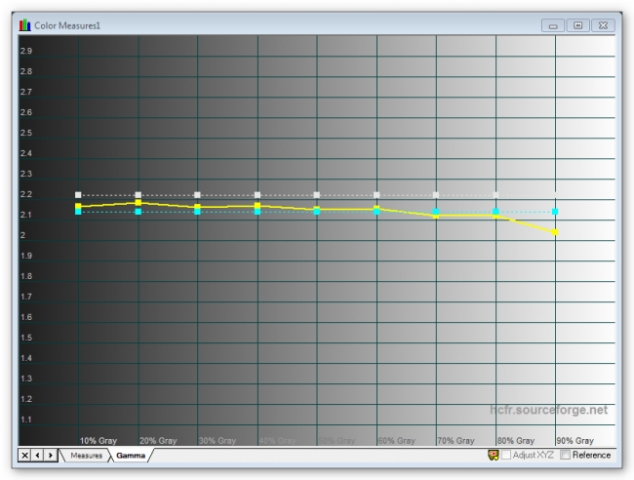Click the 80% Gray axis label
This screenshot has height=480, width=634.
pos(515,440)
